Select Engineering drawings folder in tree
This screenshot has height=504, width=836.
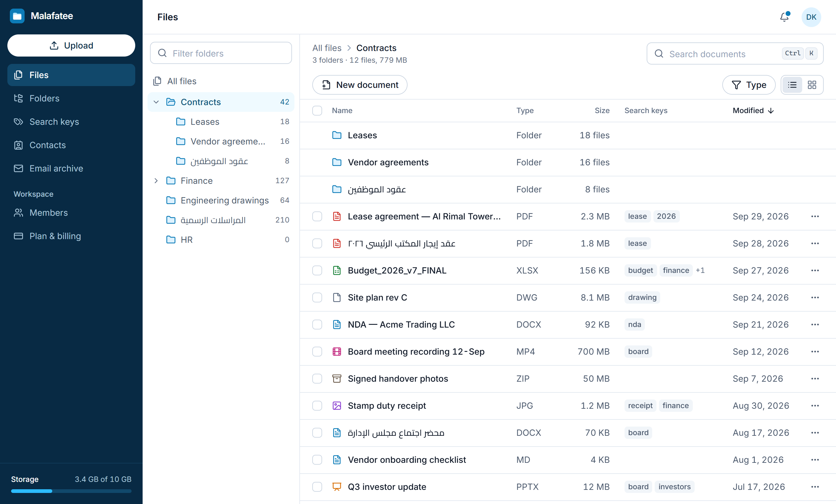[221, 200]
